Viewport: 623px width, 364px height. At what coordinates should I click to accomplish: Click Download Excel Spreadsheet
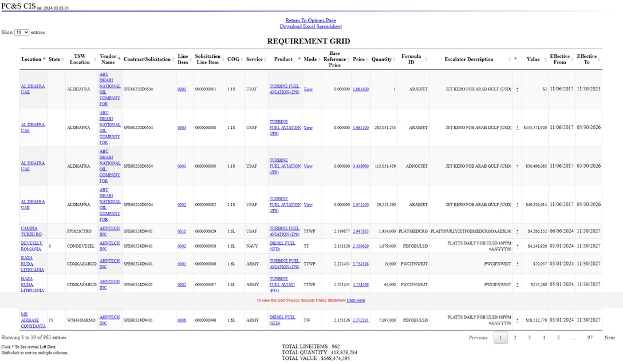click(x=310, y=26)
